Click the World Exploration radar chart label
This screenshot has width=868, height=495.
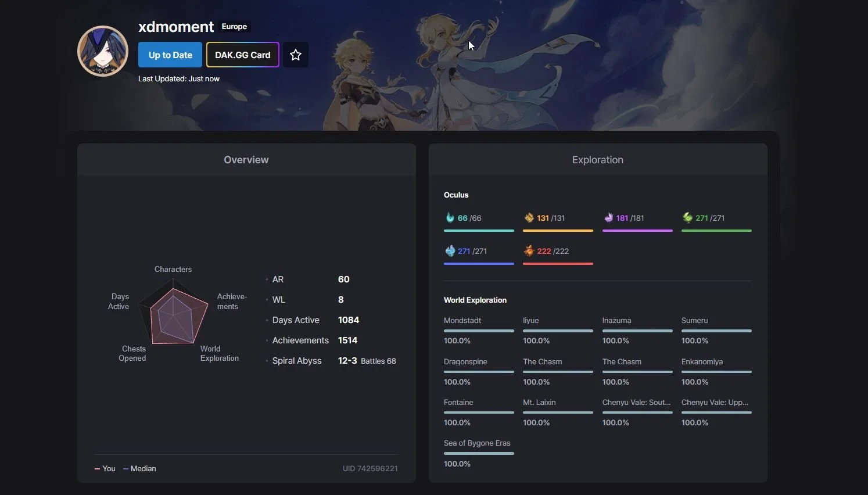pyautogui.click(x=220, y=353)
